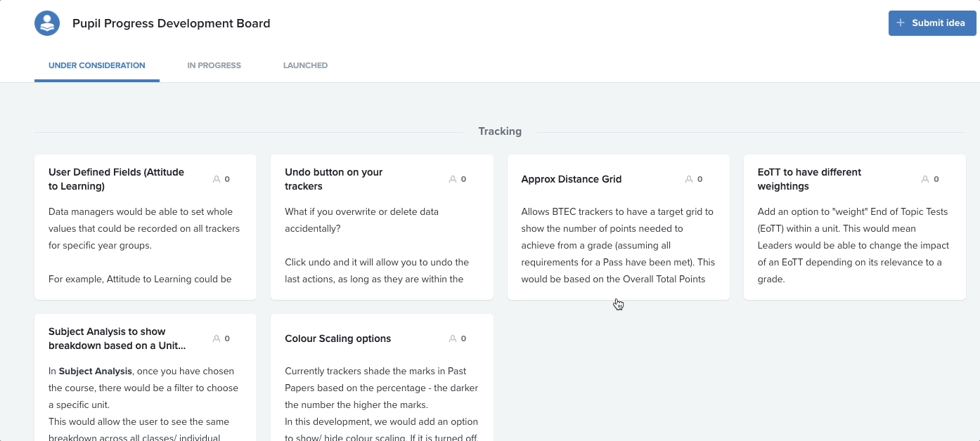The width and height of the screenshot is (980, 441).
Task: Click the board avatar logo
Action: coord(46,22)
